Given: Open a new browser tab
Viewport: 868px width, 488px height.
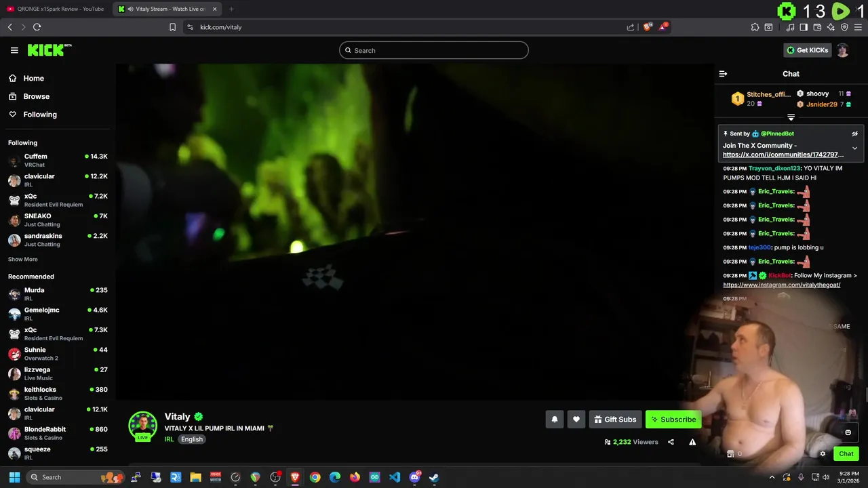Looking at the screenshot, I should 231,9.
